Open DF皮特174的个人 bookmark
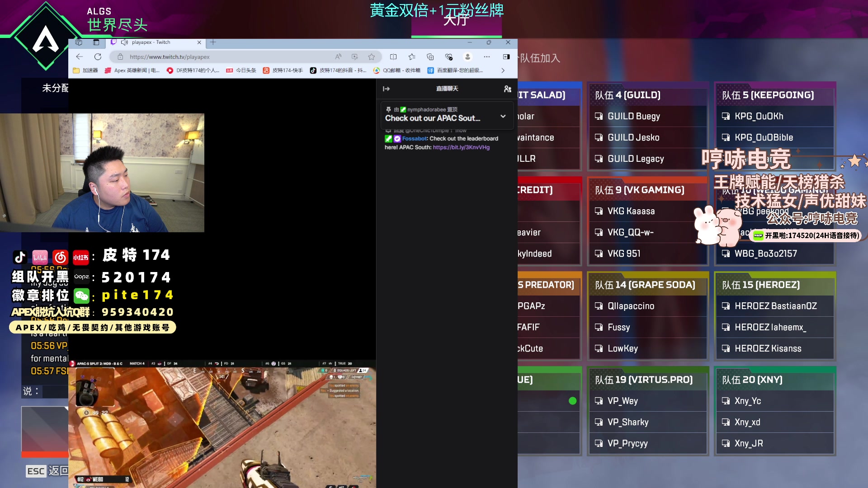Image resolution: width=868 pixels, height=488 pixels. pyautogui.click(x=193, y=70)
